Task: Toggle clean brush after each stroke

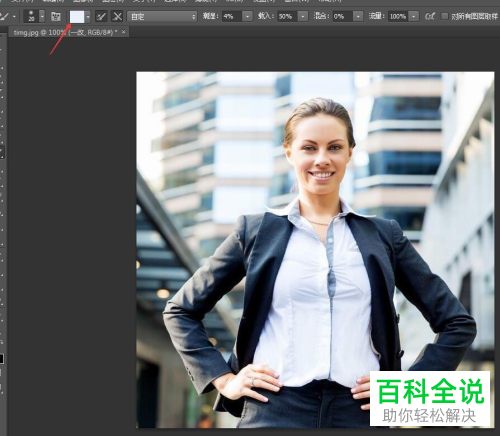Action: coord(117,16)
